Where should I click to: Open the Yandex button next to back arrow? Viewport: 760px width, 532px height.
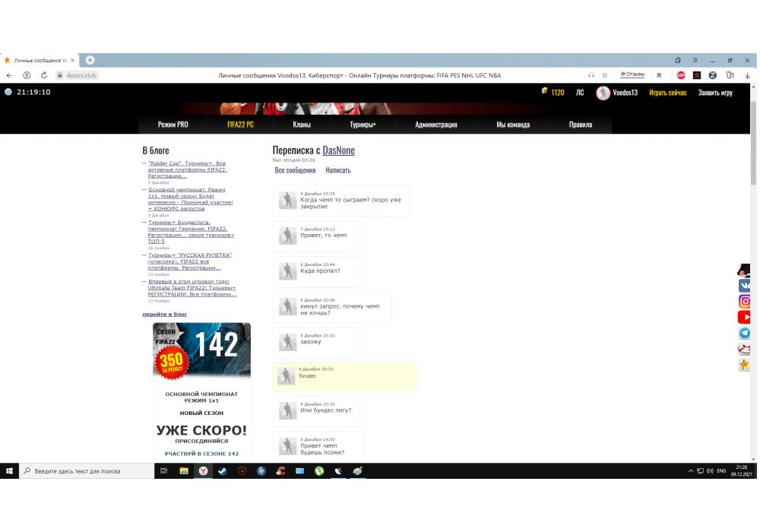click(x=27, y=75)
